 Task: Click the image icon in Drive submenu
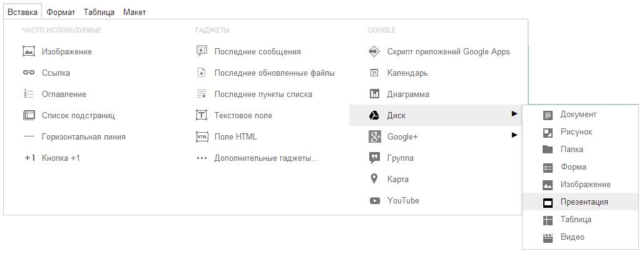point(548,185)
